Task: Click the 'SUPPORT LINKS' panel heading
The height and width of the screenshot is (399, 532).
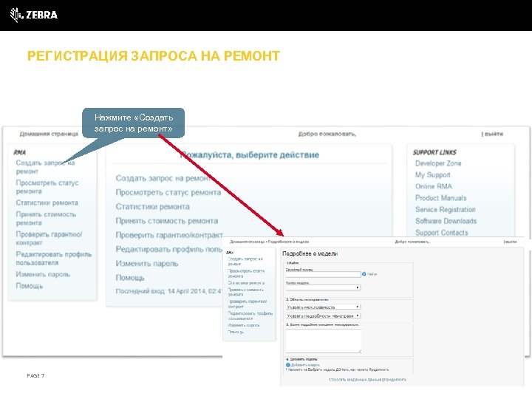Action: click(434, 152)
